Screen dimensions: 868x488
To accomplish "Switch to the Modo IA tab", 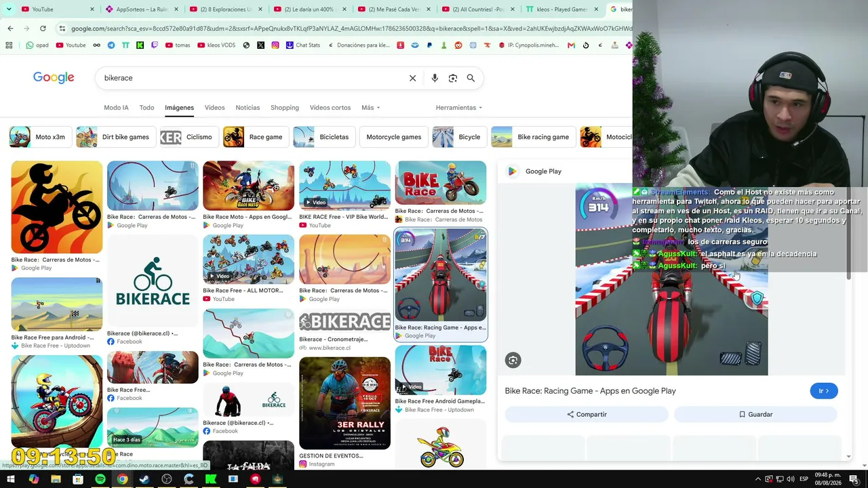I will click(116, 108).
